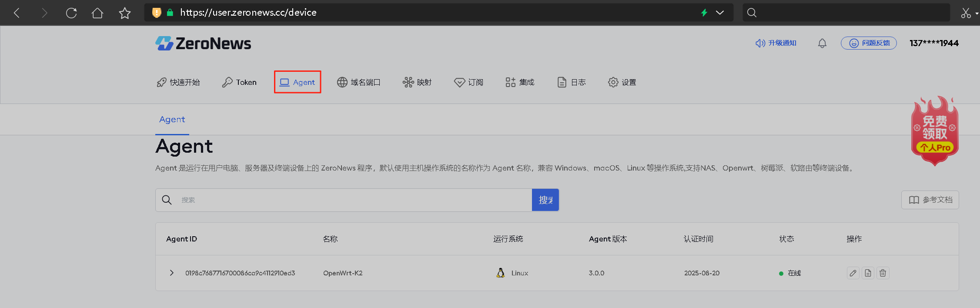The height and width of the screenshot is (308, 980).
Task: Click Agent ID 0198c7687716700086ca9c4112910ed3
Action: pos(240,273)
